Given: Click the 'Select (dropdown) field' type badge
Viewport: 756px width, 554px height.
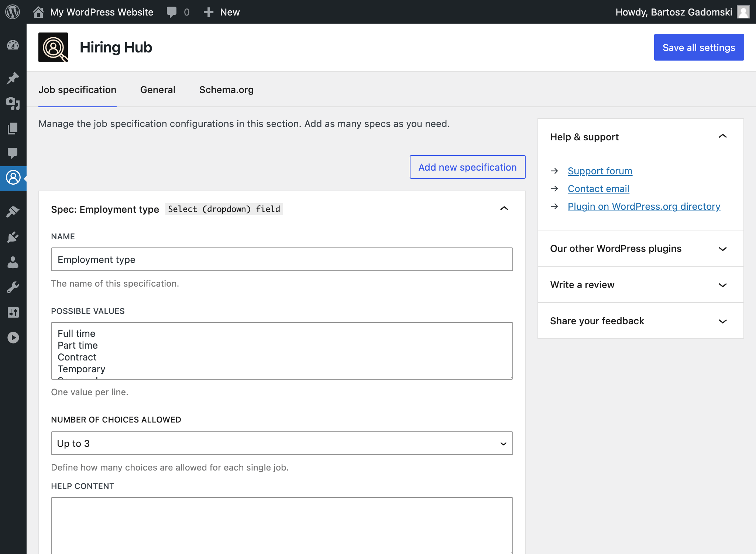Looking at the screenshot, I should point(224,209).
